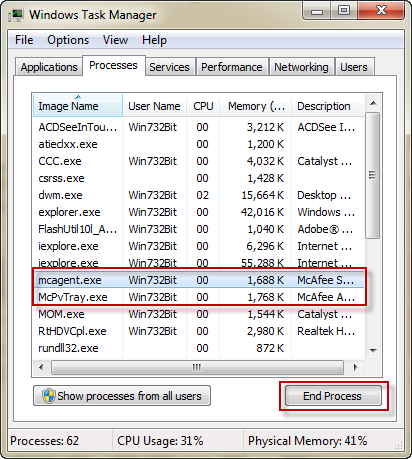This screenshot has height=459, width=412.
Task: Click the Task Manager title bar icon
Action: click(16, 15)
